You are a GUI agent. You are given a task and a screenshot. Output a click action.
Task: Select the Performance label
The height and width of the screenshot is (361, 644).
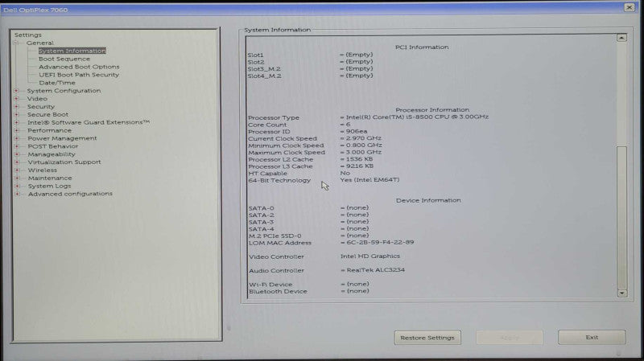[49, 130]
